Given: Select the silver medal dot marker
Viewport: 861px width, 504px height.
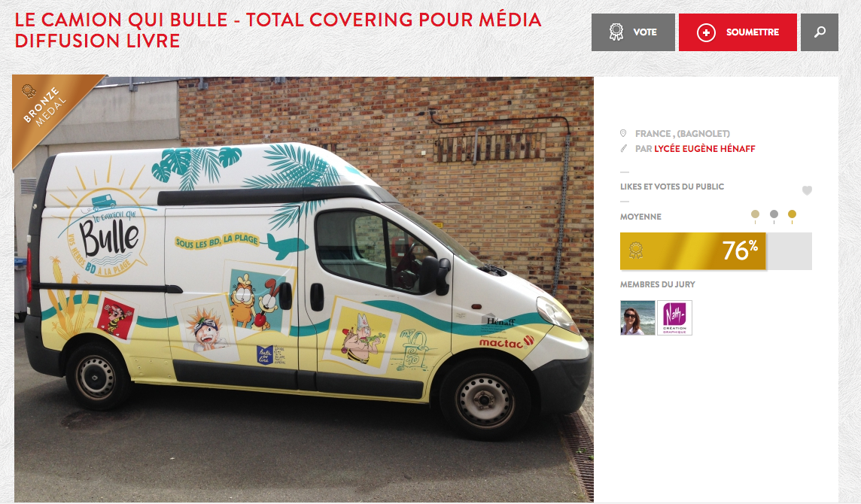Looking at the screenshot, I should [x=774, y=214].
